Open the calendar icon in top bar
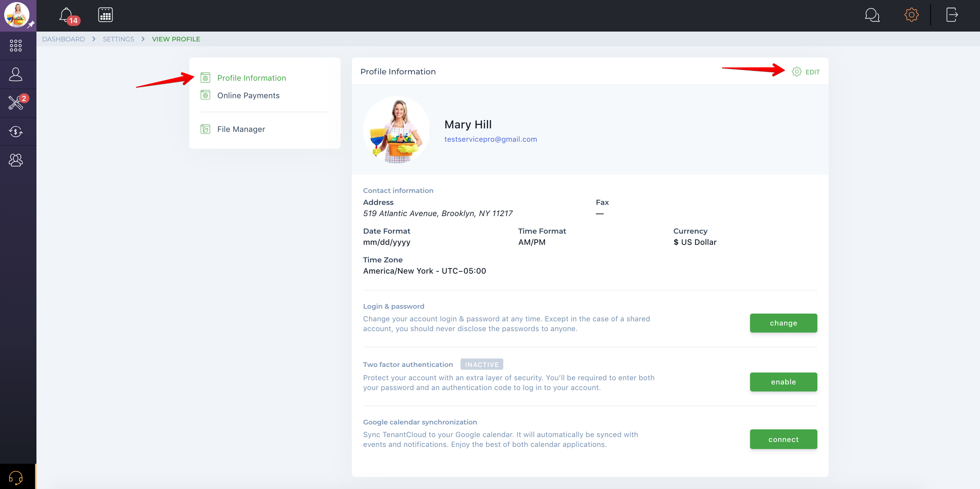980x489 pixels. pos(106,15)
